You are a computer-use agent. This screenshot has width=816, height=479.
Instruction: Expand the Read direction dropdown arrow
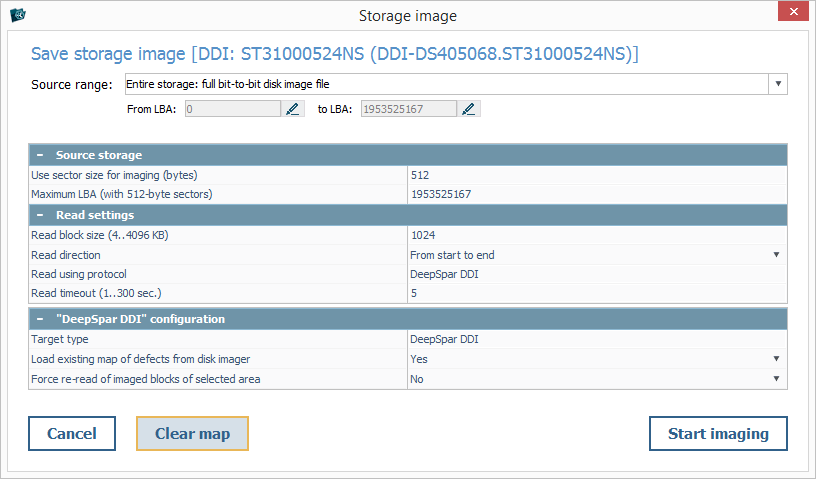tap(776, 255)
